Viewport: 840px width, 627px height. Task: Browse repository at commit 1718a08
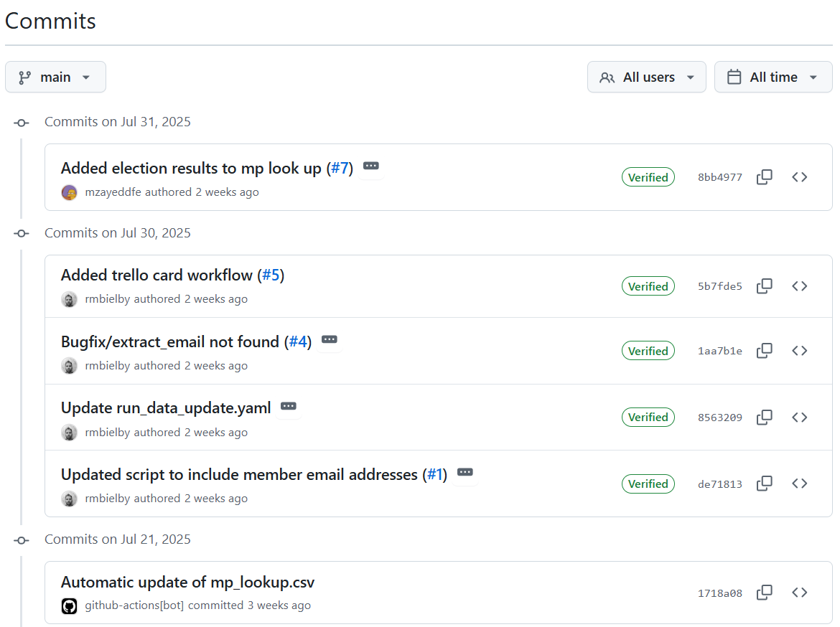coord(799,593)
